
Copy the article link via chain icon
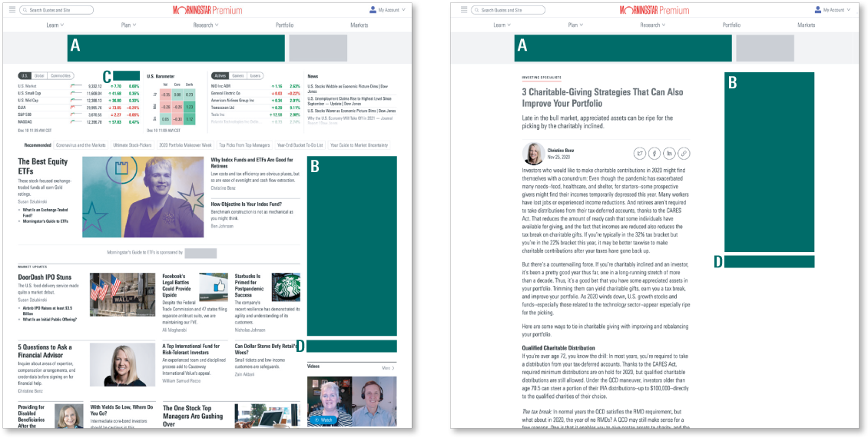tap(684, 154)
